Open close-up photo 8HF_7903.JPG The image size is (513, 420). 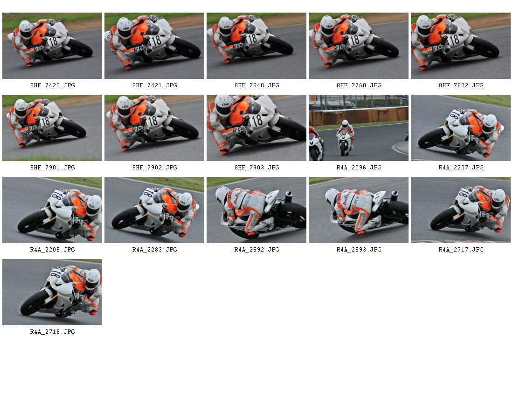(256, 128)
